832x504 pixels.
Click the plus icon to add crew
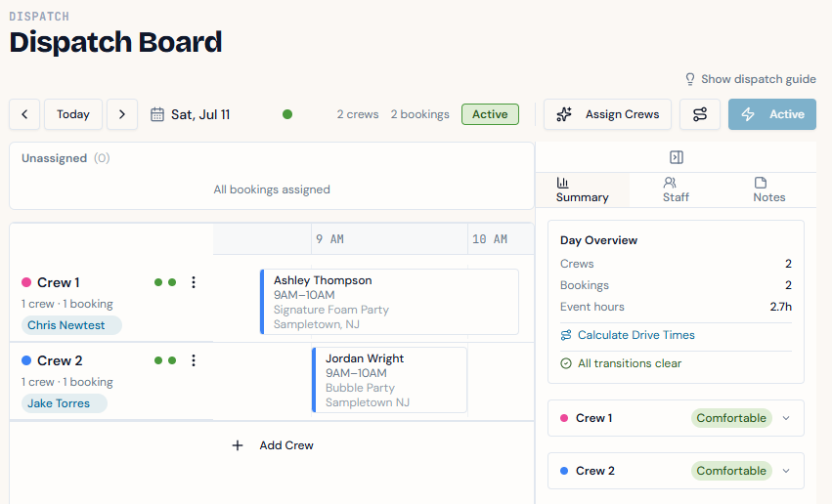point(238,445)
